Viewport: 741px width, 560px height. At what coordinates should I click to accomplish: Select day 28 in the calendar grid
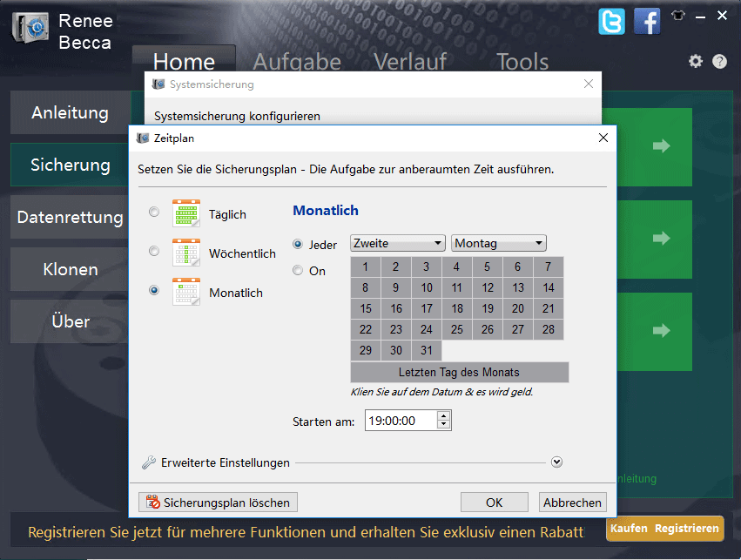(x=549, y=329)
